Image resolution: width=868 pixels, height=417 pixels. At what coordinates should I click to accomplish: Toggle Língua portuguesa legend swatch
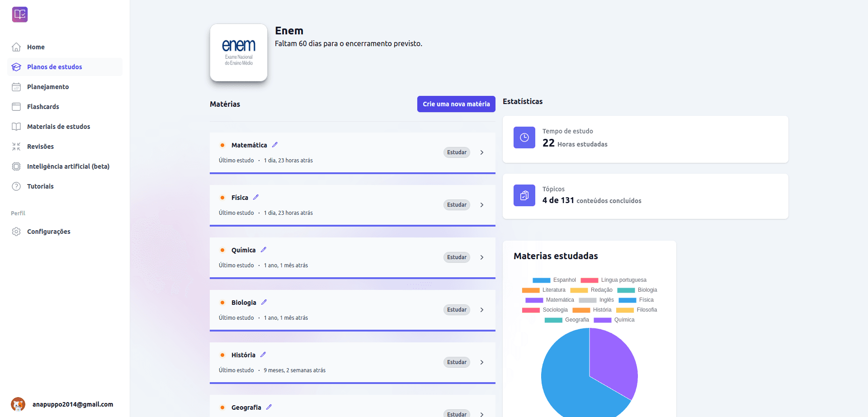click(590, 280)
